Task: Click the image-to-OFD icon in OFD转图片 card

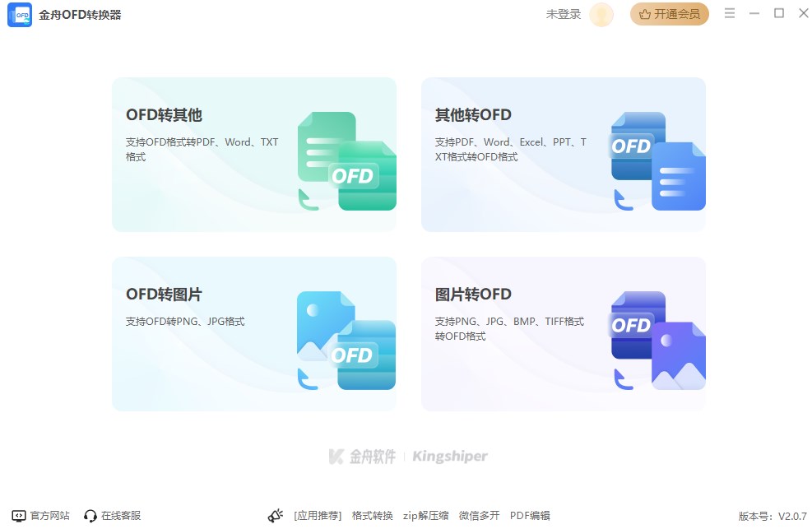Action: click(x=346, y=341)
